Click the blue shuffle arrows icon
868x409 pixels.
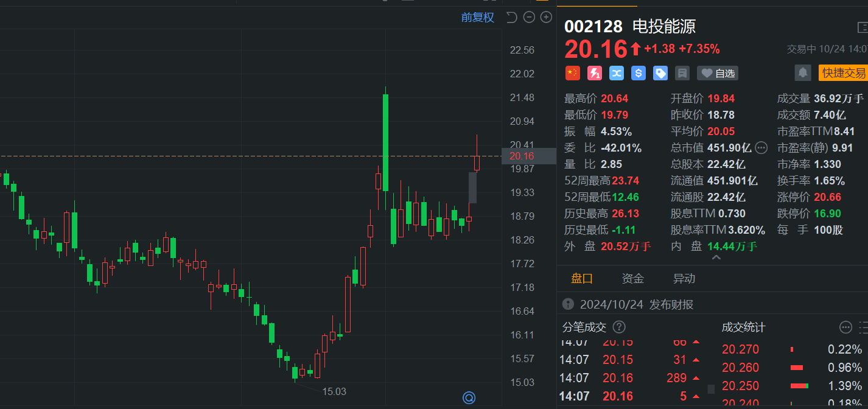[616, 74]
